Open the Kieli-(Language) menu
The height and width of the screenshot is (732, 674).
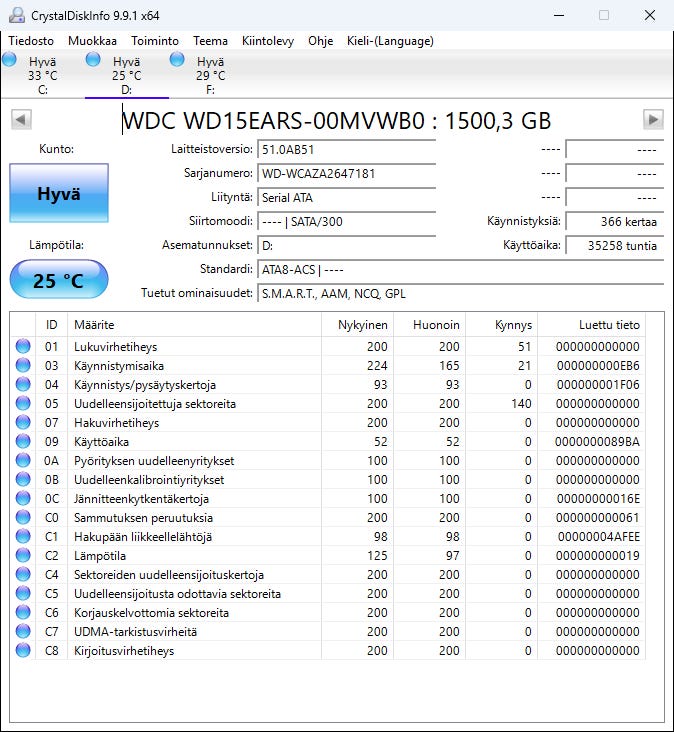(x=390, y=41)
